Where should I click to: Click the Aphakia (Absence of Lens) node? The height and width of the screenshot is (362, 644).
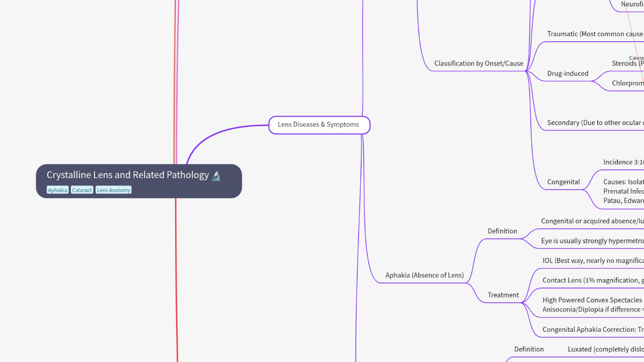(x=424, y=275)
